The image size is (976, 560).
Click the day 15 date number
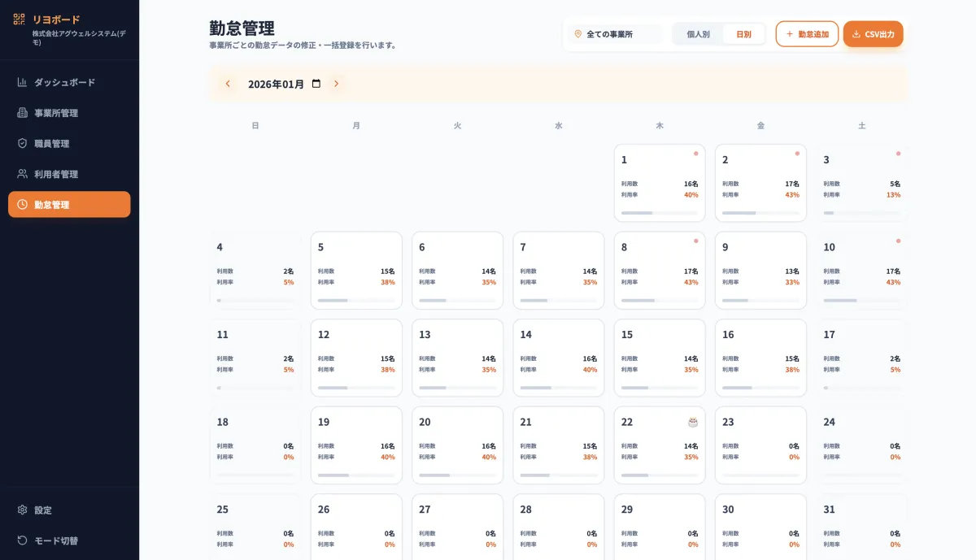[627, 334]
